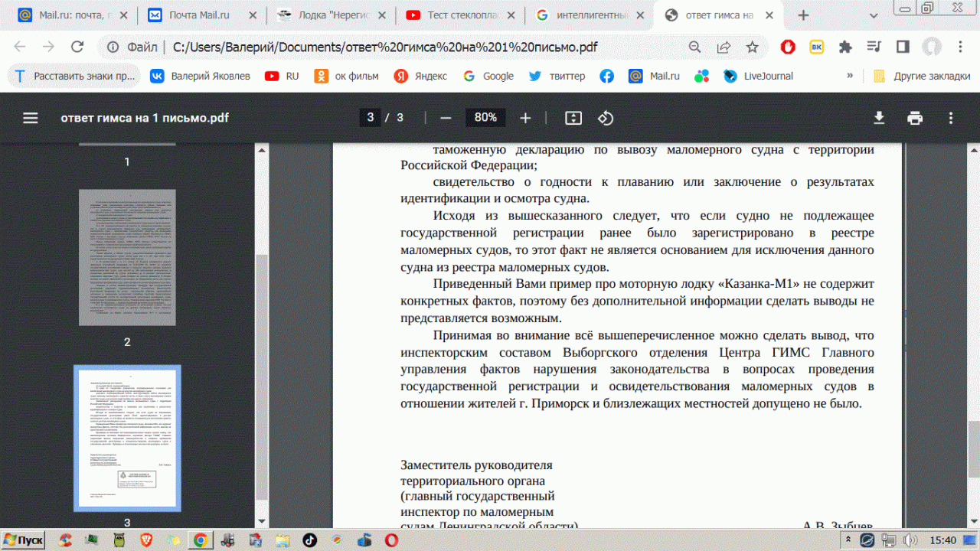Image resolution: width=980 pixels, height=551 pixels.
Task: Toggle the PDF sidebar menu icon
Action: click(30, 118)
